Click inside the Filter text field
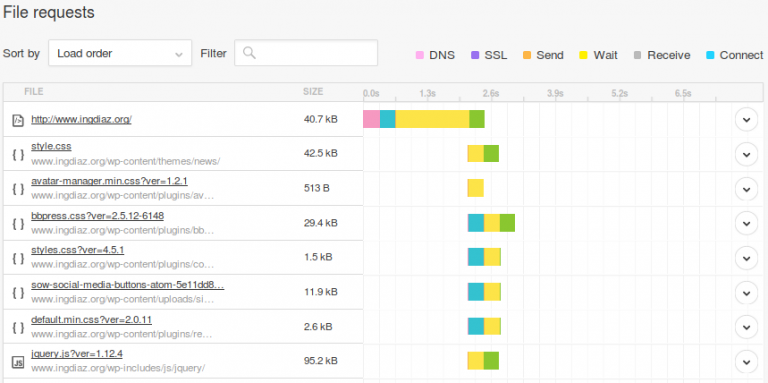The width and height of the screenshot is (768, 383). pos(306,53)
